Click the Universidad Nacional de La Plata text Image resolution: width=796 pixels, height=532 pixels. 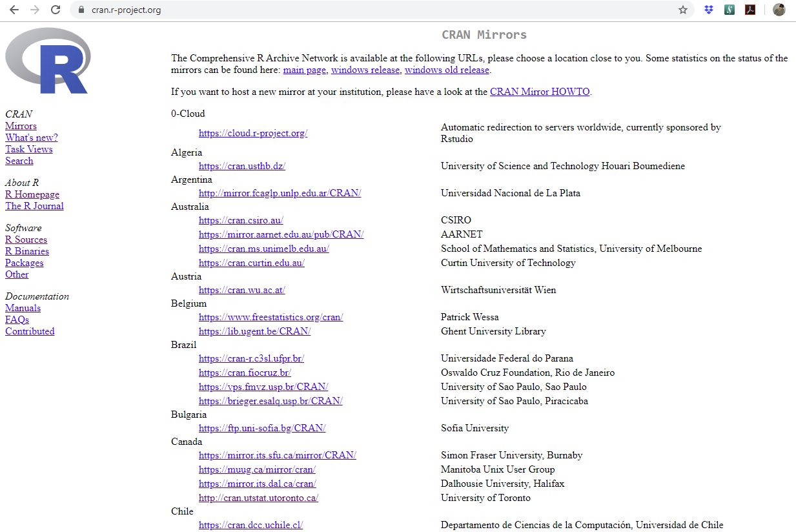[x=511, y=193]
